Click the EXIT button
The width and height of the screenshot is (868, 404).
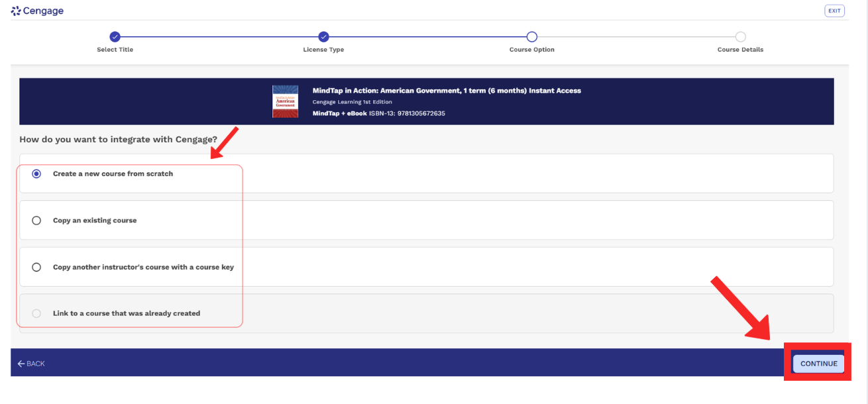click(x=834, y=10)
